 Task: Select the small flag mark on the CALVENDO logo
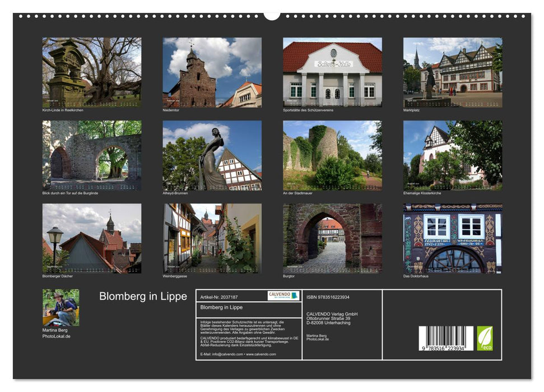coord(294,296)
